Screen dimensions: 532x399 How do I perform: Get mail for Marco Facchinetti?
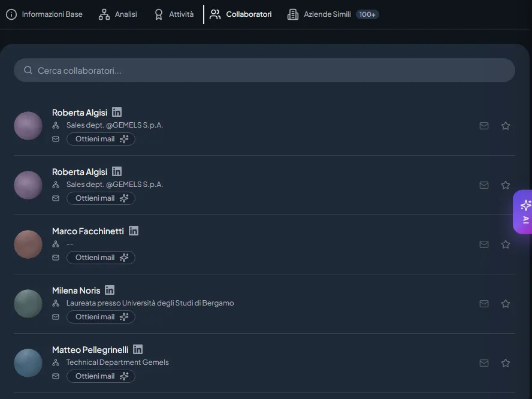(x=101, y=258)
